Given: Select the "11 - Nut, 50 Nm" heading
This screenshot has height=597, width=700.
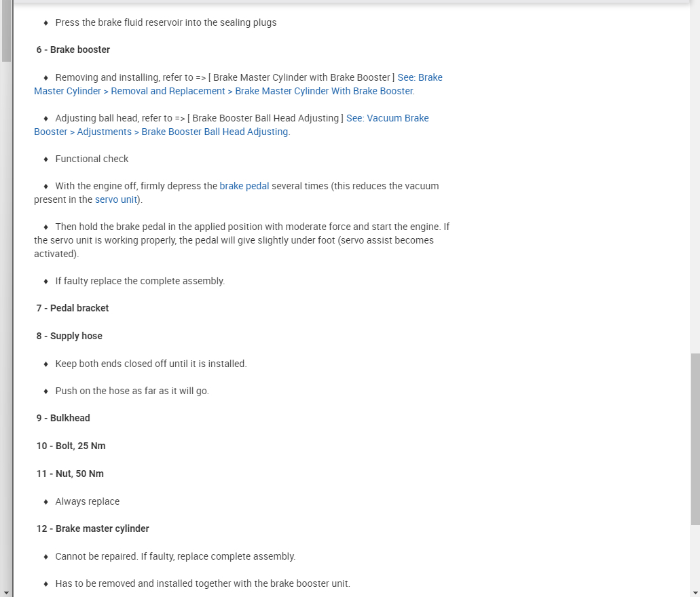Looking at the screenshot, I should pyautogui.click(x=70, y=474).
